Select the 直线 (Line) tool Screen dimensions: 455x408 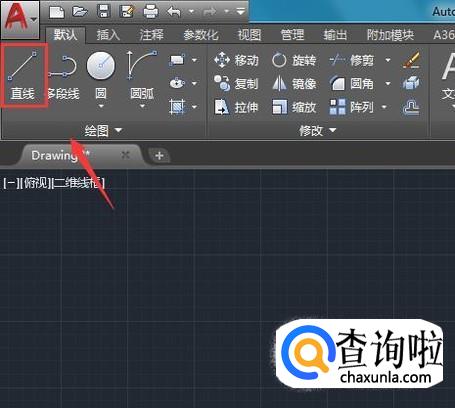coord(23,75)
